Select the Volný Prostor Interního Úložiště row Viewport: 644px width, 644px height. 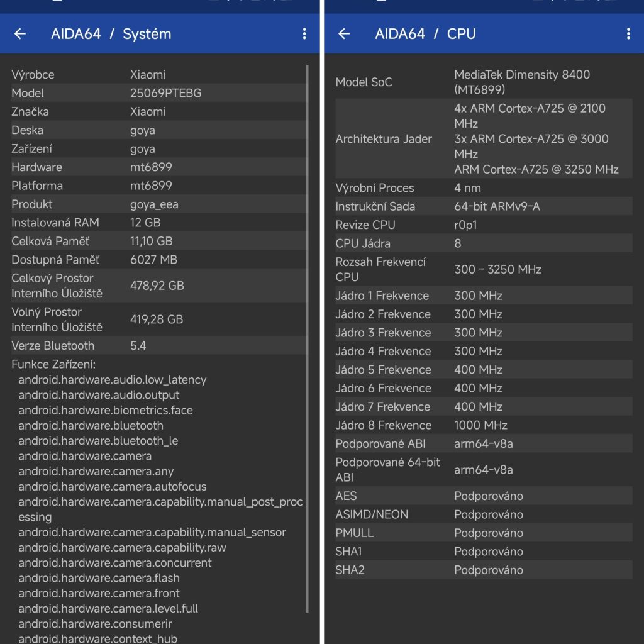point(157,319)
